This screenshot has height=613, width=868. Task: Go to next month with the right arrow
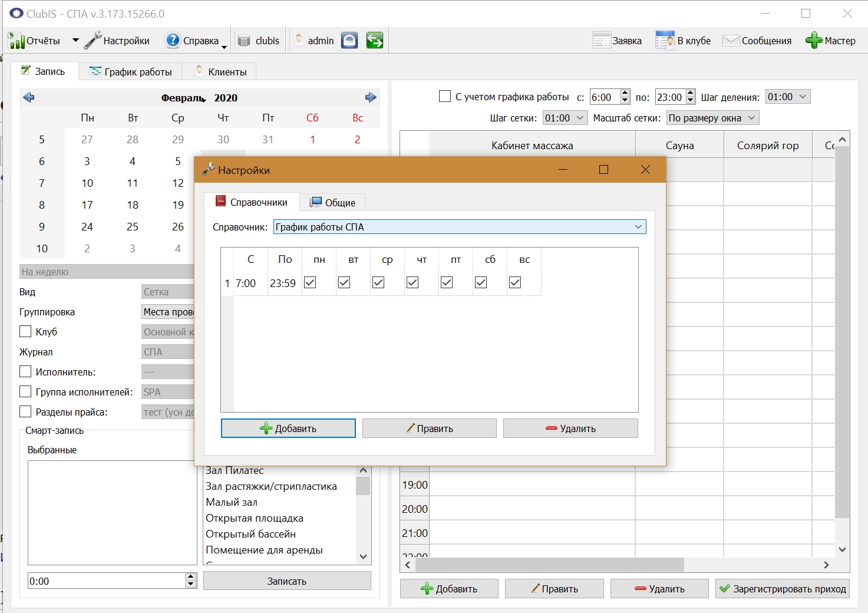click(x=371, y=97)
